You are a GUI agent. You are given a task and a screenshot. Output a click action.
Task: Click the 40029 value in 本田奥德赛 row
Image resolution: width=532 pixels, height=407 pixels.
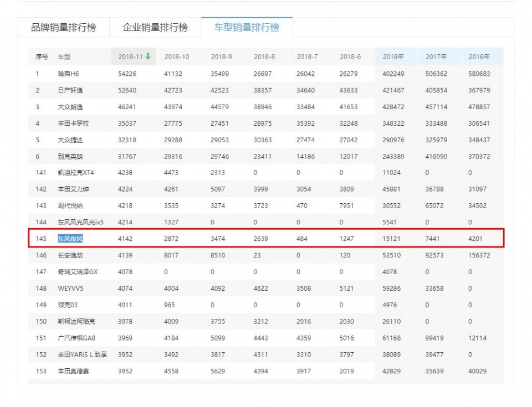coord(477,371)
